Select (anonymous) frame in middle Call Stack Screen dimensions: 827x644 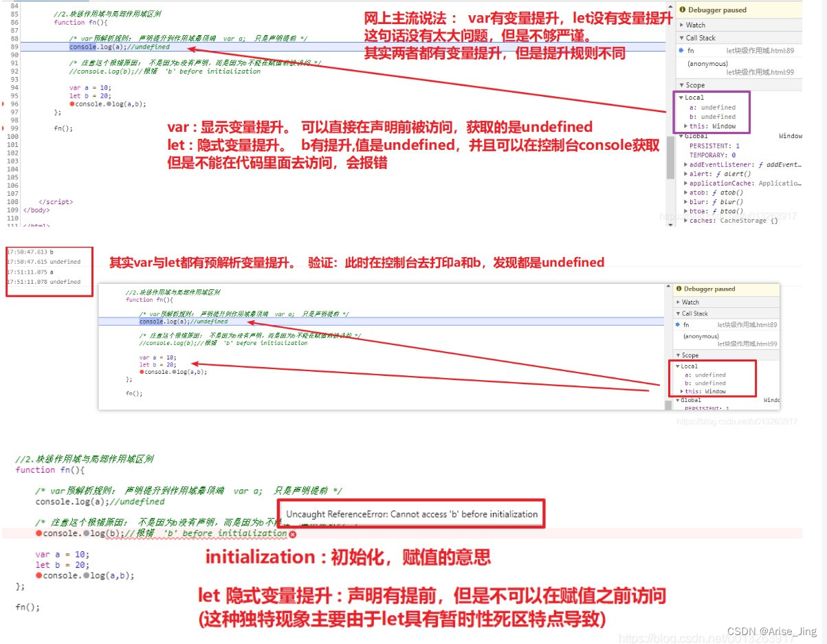(703, 335)
